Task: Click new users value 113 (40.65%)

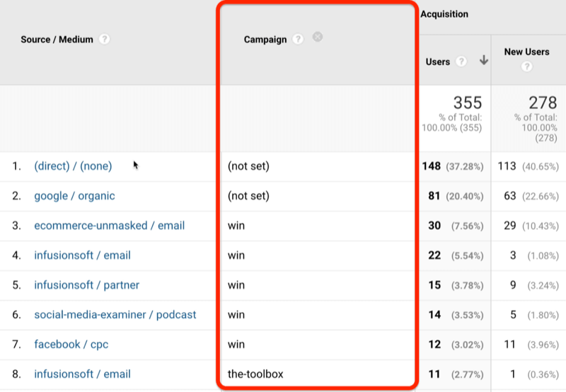Action: (x=528, y=166)
